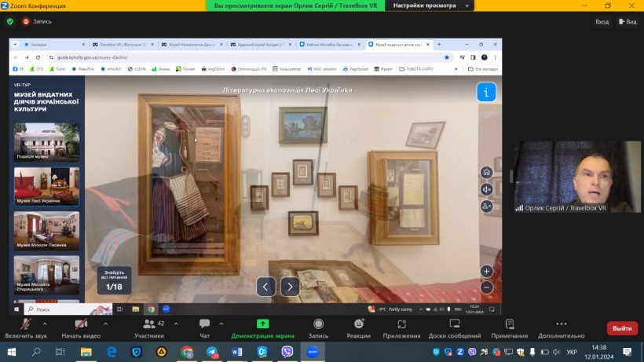Zoom in with plus button in VR tour

point(486,271)
